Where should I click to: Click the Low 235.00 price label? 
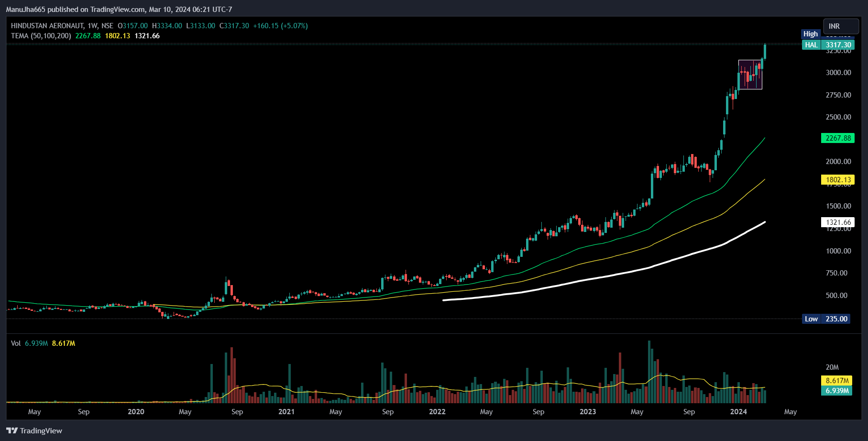click(826, 319)
